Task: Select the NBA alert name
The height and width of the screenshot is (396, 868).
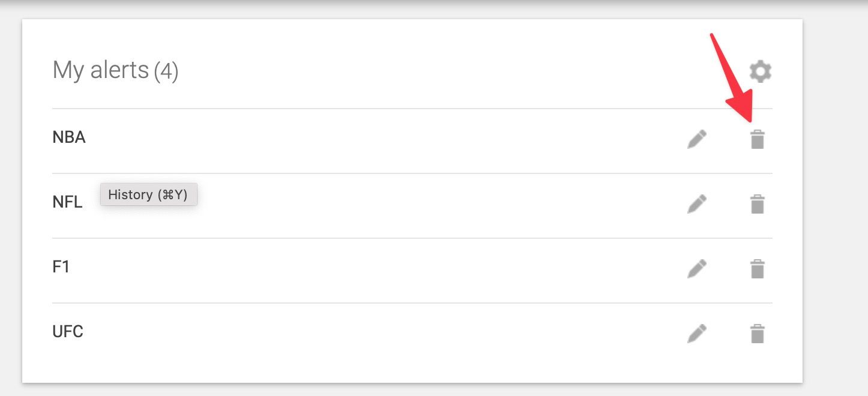Action: (x=70, y=137)
